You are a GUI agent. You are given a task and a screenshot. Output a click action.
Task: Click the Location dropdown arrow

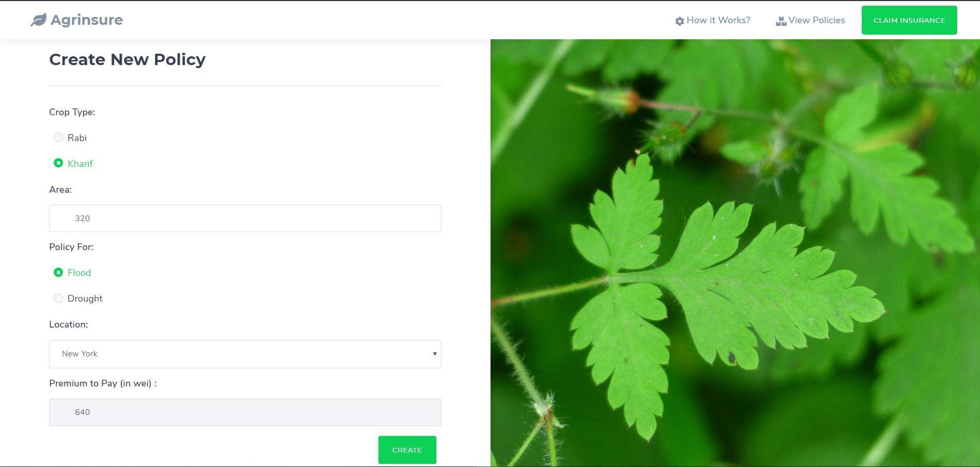435,354
